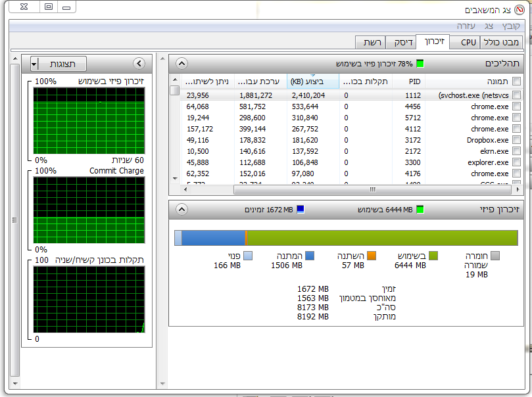The width and height of the screenshot is (532, 397).
Task: Toggle the select-all checkbox in the image column header
Action: [x=517, y=82]
